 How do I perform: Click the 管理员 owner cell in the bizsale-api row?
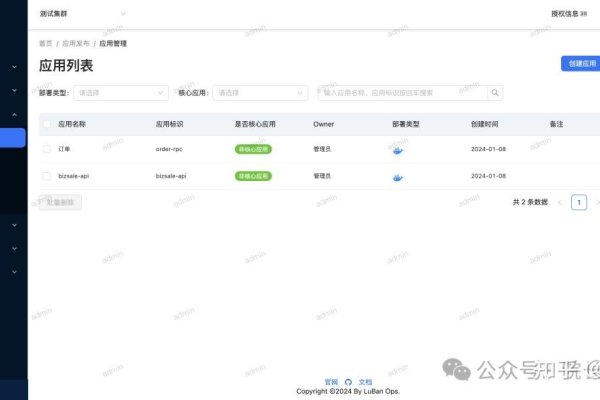coord(322,176)
